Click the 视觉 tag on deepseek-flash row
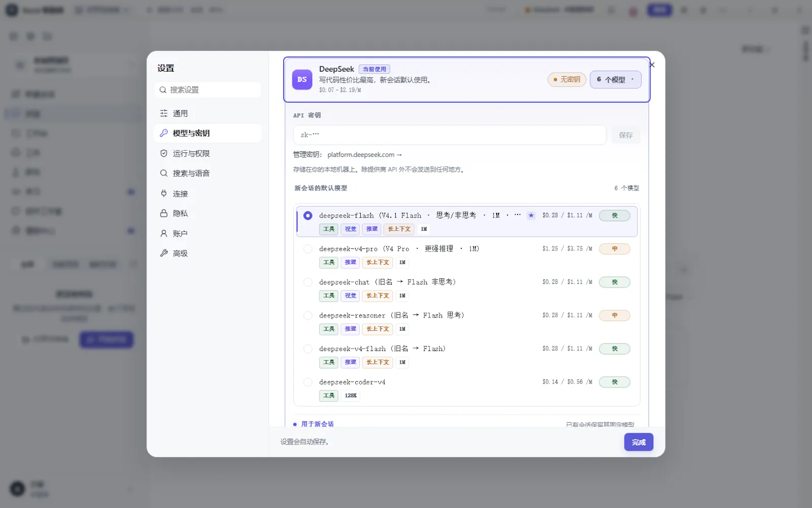 point(350,229)
